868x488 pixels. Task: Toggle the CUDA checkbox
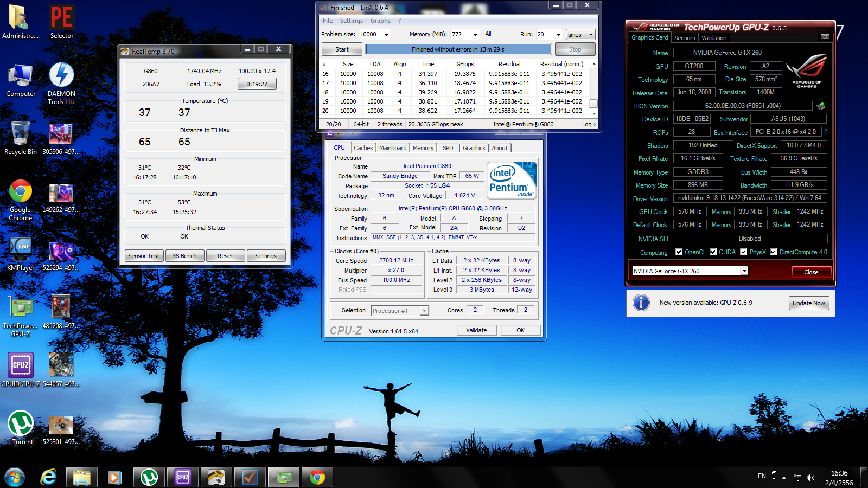pyautogui.click(x=713, y=252)
